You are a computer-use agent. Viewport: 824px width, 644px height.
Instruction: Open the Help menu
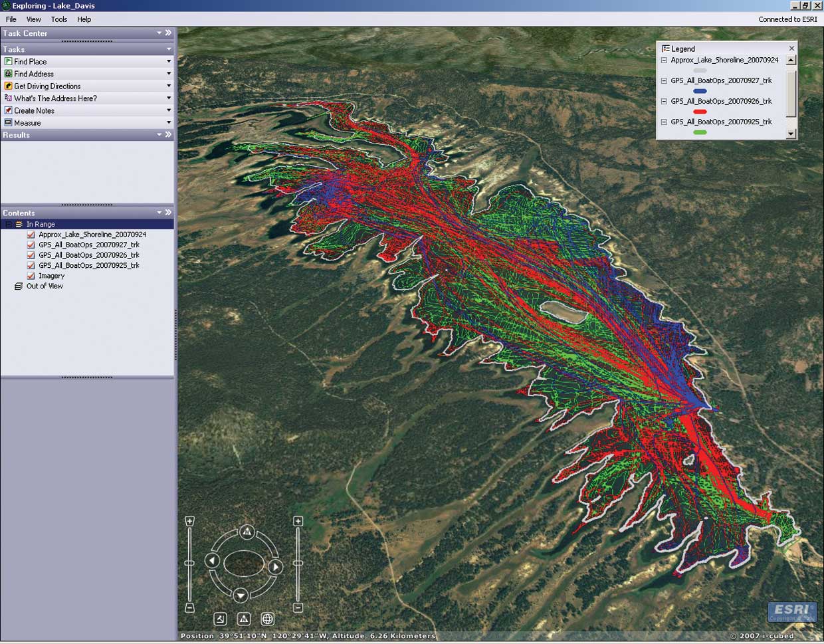click(84, 19)
